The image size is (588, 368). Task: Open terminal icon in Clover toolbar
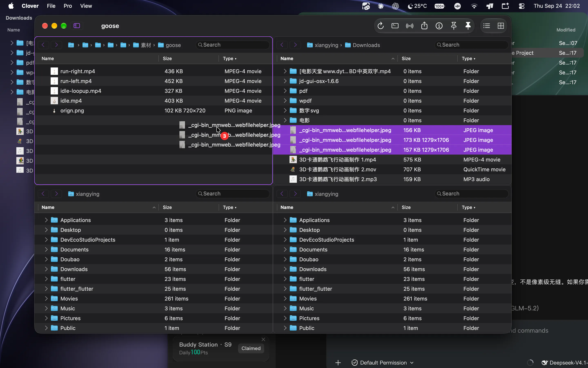(395, 26)
